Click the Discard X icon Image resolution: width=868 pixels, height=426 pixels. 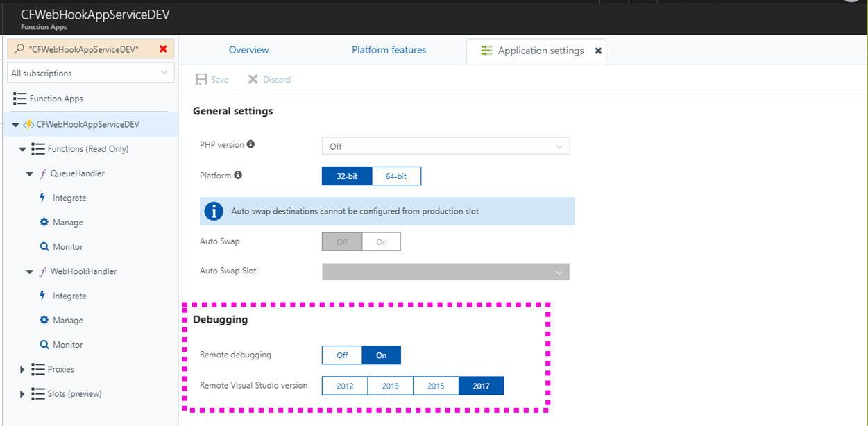[x=253, y=79]
